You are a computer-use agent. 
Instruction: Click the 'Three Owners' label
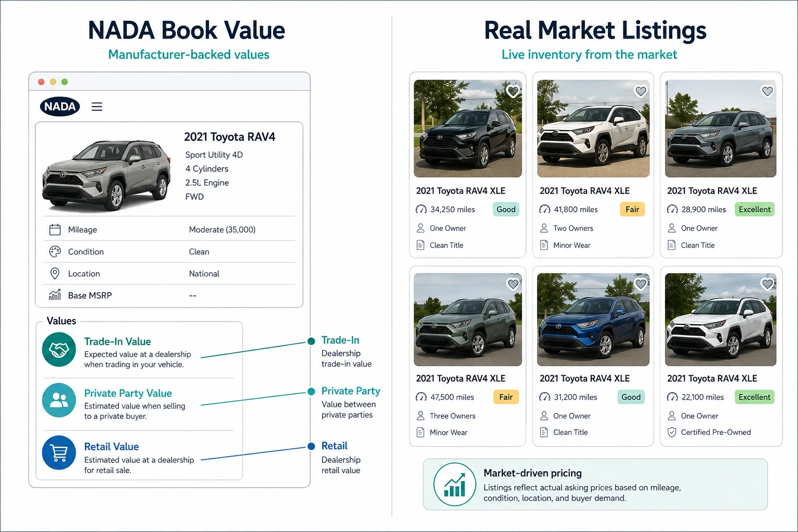[453, 416]
